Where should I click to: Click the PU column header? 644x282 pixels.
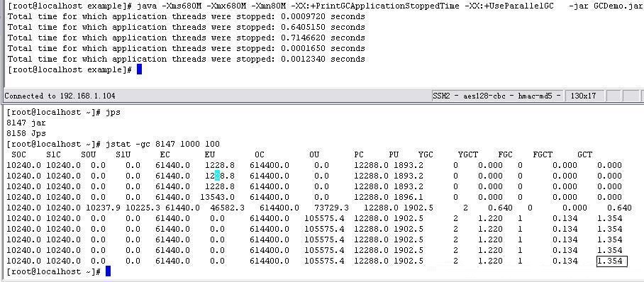tap(394, 154)
